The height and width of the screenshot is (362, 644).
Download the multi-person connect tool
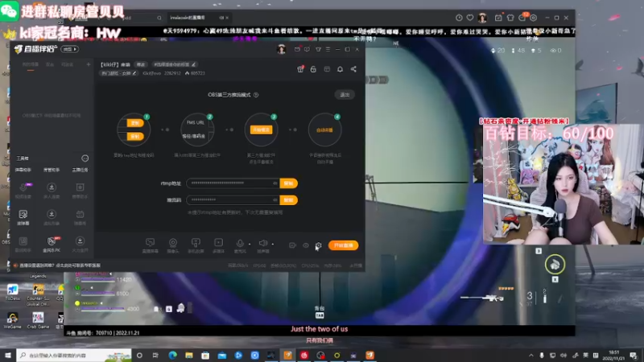point(52,191)
